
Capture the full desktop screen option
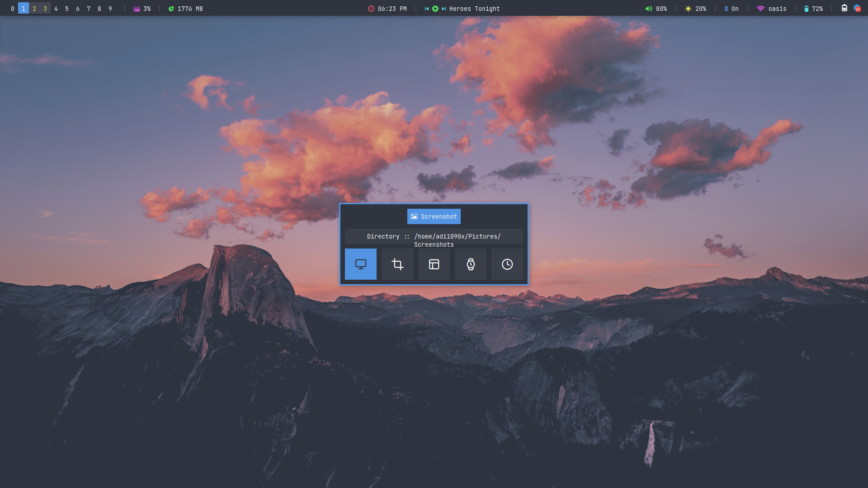coord(360,264)
